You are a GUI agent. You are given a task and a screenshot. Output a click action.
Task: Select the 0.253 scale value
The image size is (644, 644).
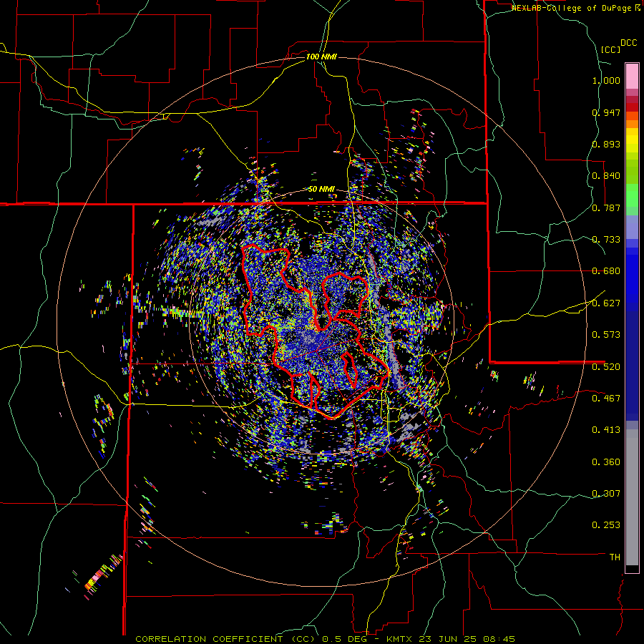click(x=606, y=525)
